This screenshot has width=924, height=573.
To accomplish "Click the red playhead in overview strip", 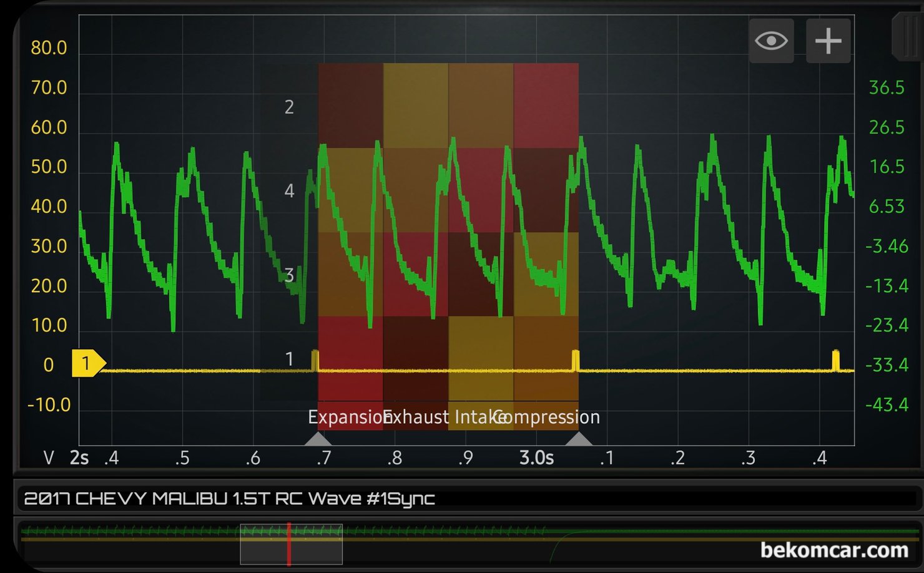I will 289,544.
